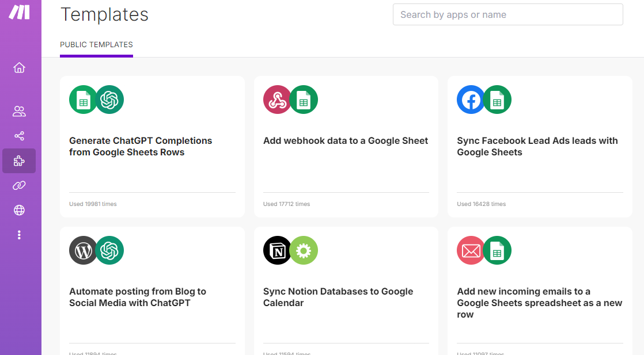Expand the More three-dots sidebar menu
This screenshot has height=355, width=644.
(19, 235)
